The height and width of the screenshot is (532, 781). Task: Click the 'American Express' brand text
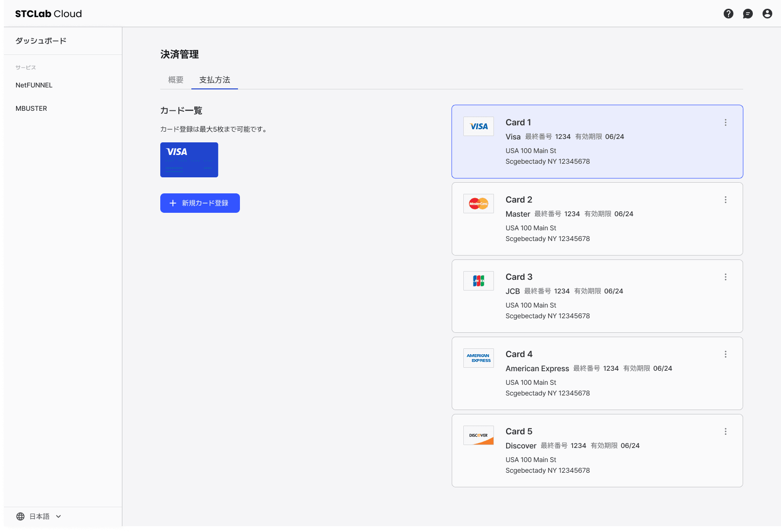(x=537, y=368)
